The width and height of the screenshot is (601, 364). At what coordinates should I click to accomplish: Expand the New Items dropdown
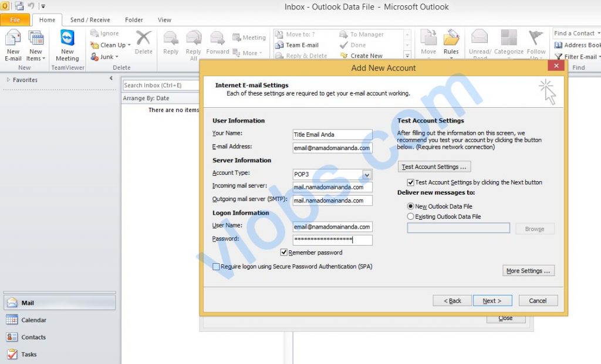[36, 45]
